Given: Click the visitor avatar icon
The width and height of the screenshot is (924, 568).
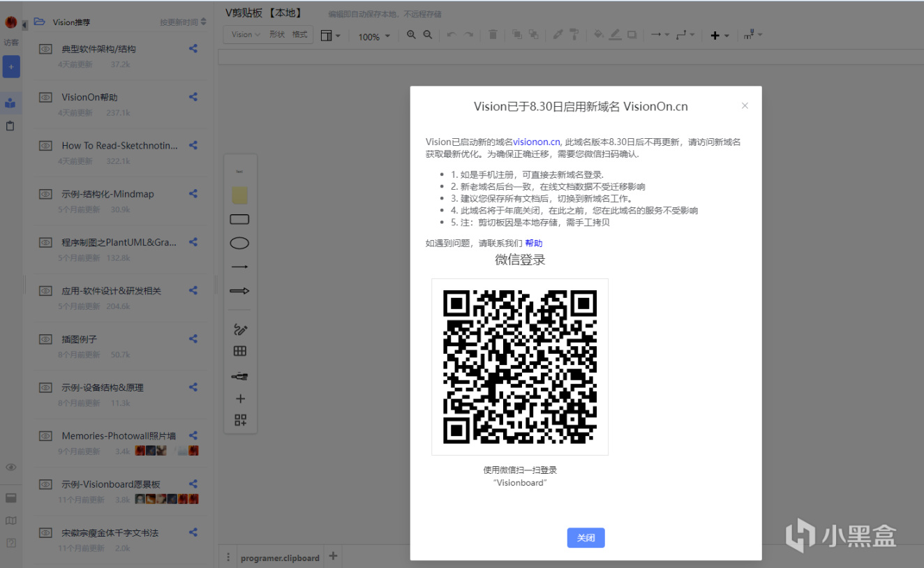Looking at the screenshot, I should coord(11,22).
